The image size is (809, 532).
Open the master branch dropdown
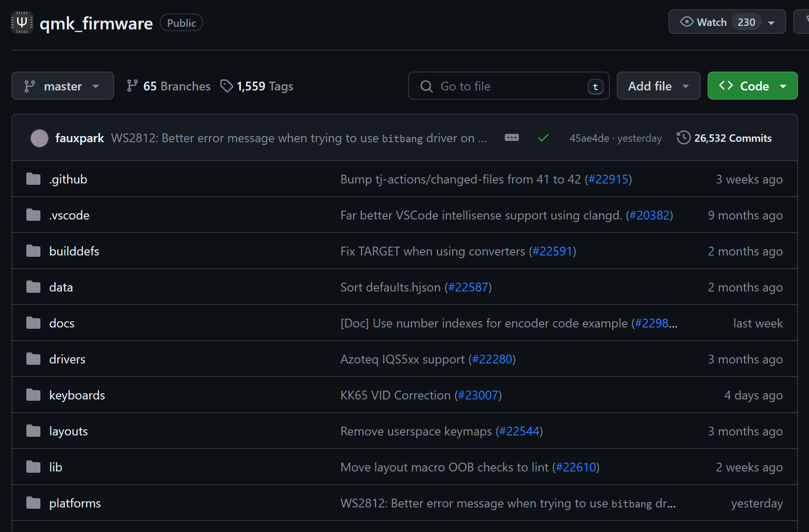(63, 86)
